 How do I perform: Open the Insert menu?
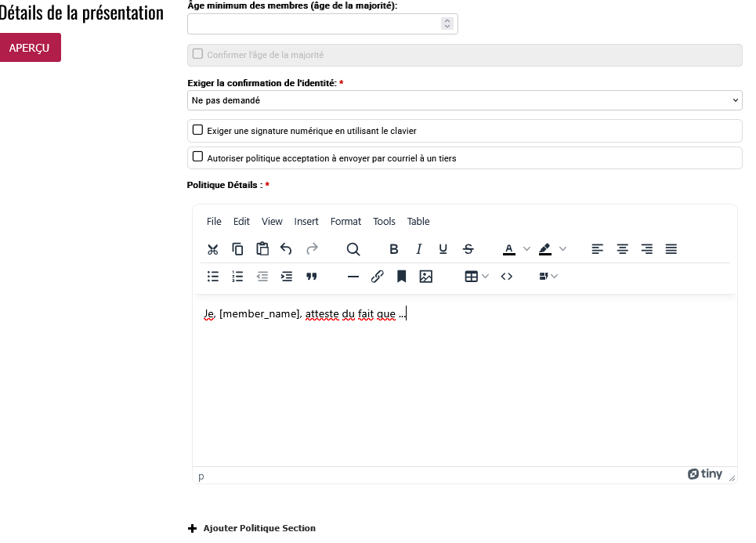coord(306,222)
